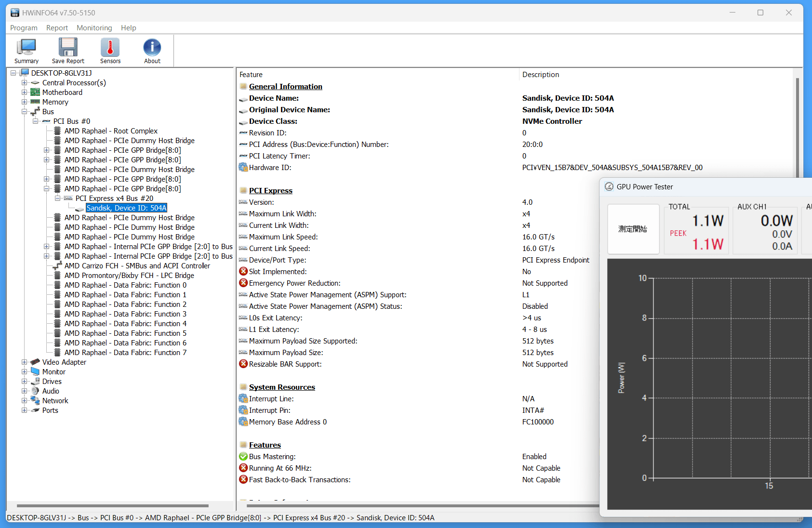Collapse the Bus node

point(24,111)
